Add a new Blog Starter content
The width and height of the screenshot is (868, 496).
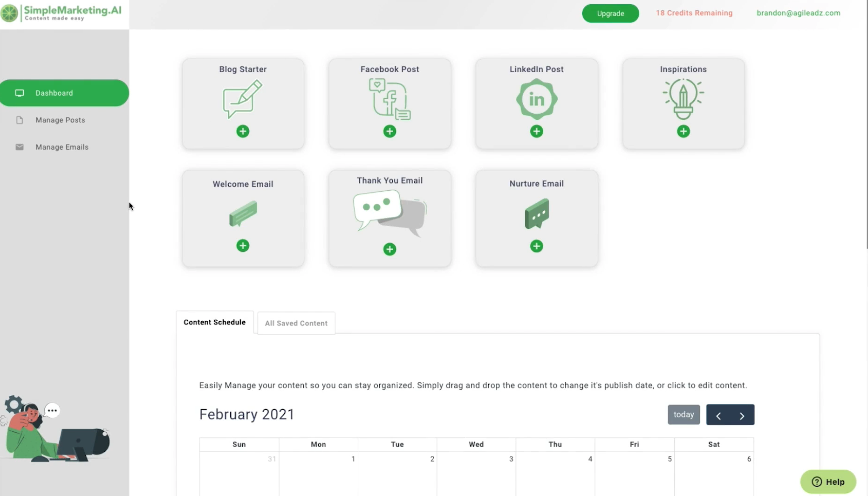click(243, 131)
